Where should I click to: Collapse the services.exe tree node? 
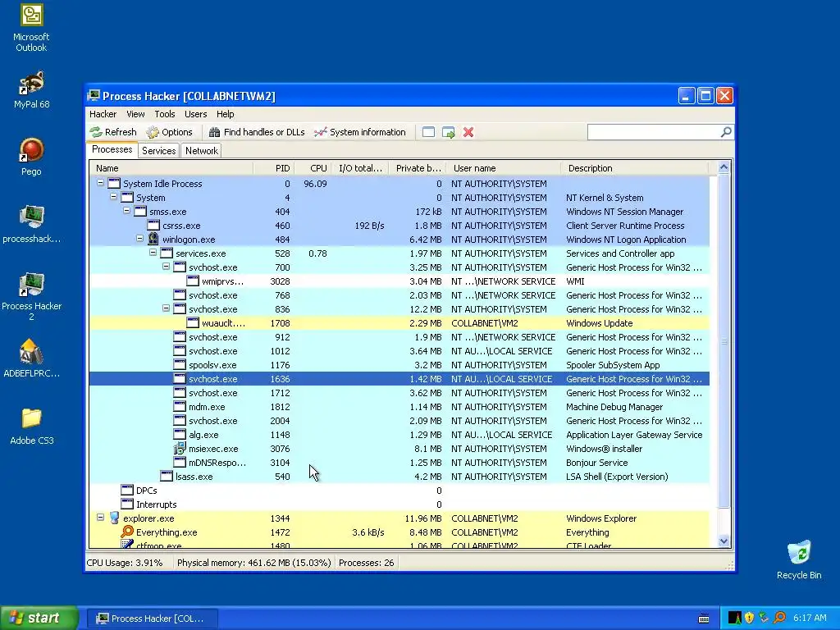point(153,253)
